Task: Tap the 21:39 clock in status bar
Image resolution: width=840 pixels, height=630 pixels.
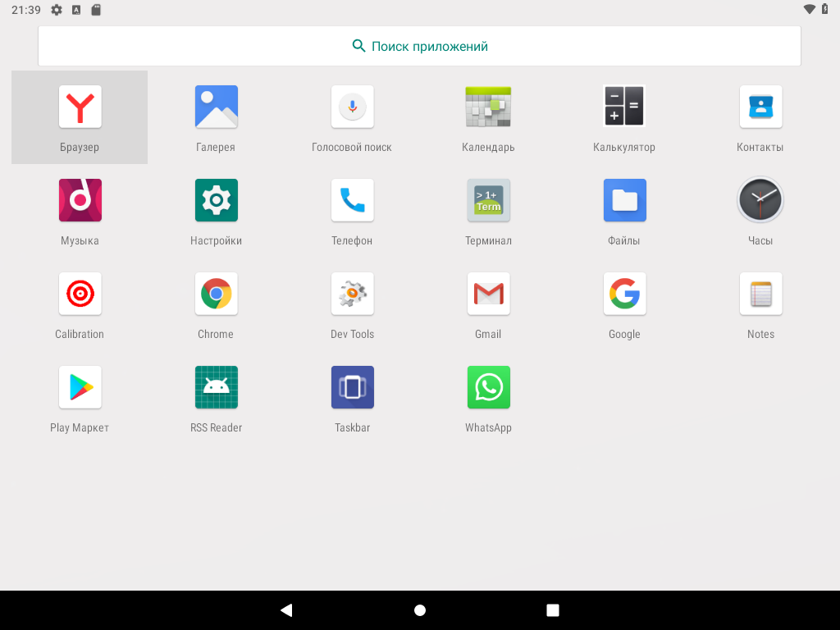Action: tap(25, 10)
